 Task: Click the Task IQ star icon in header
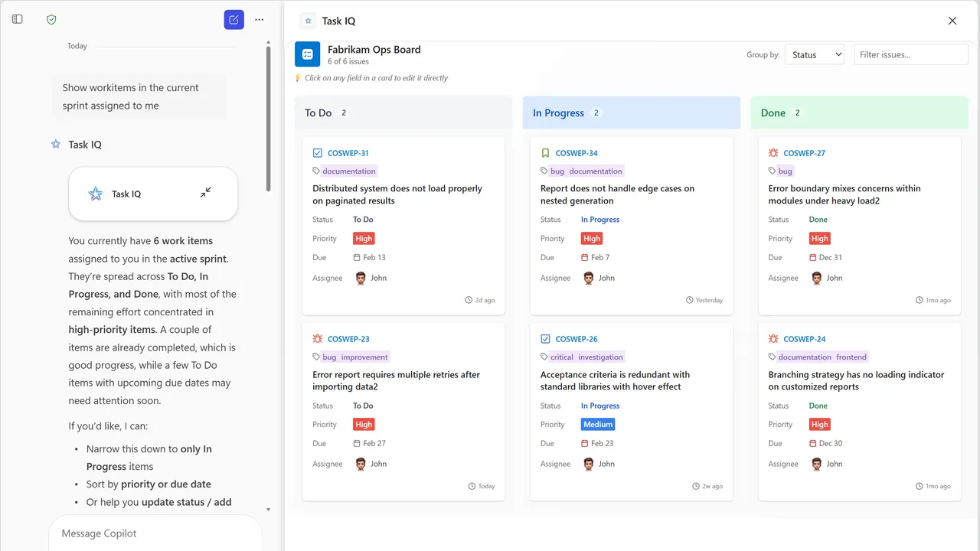click(x=308, y=21)
